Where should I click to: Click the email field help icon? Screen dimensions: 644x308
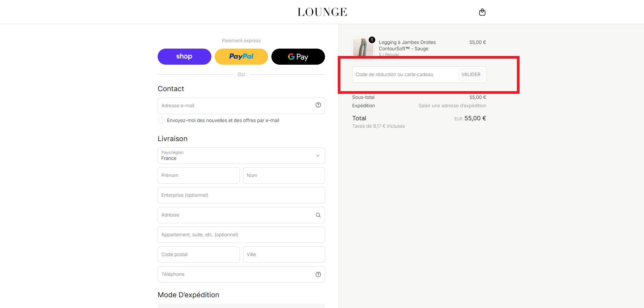point(318,105)
